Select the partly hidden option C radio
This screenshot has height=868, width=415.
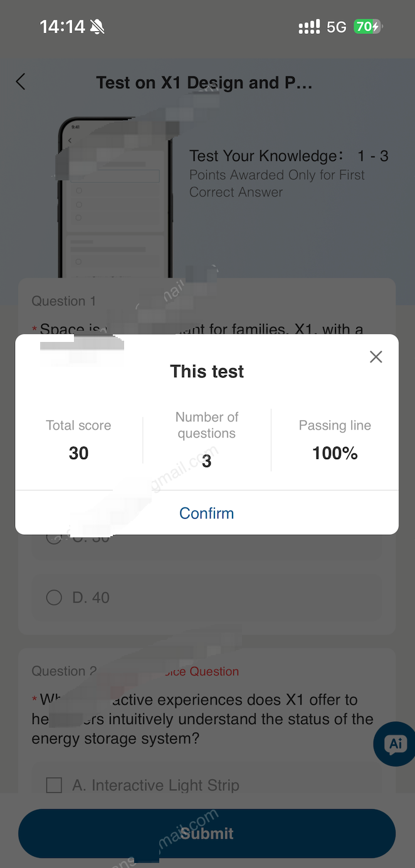tap(54, 537)
